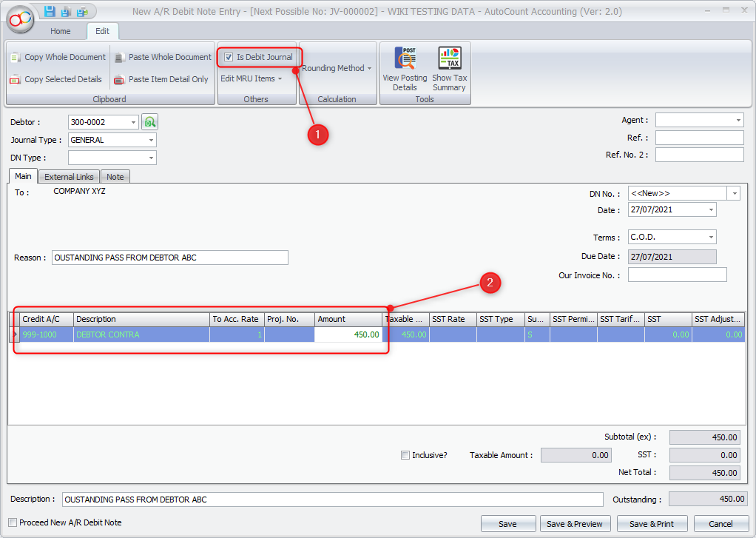Click the green debtor search icon
This screenshot has height=538, width=756.
tap(150, 122)
